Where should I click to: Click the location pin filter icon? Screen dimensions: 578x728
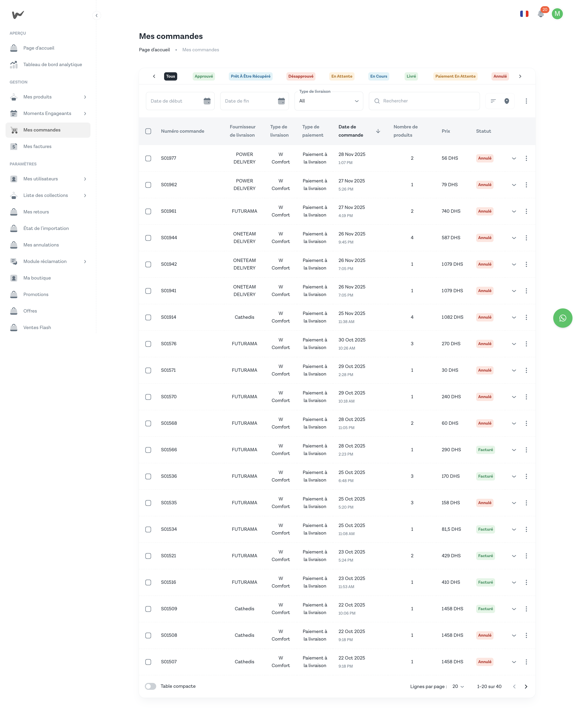(x=506, y=101)
